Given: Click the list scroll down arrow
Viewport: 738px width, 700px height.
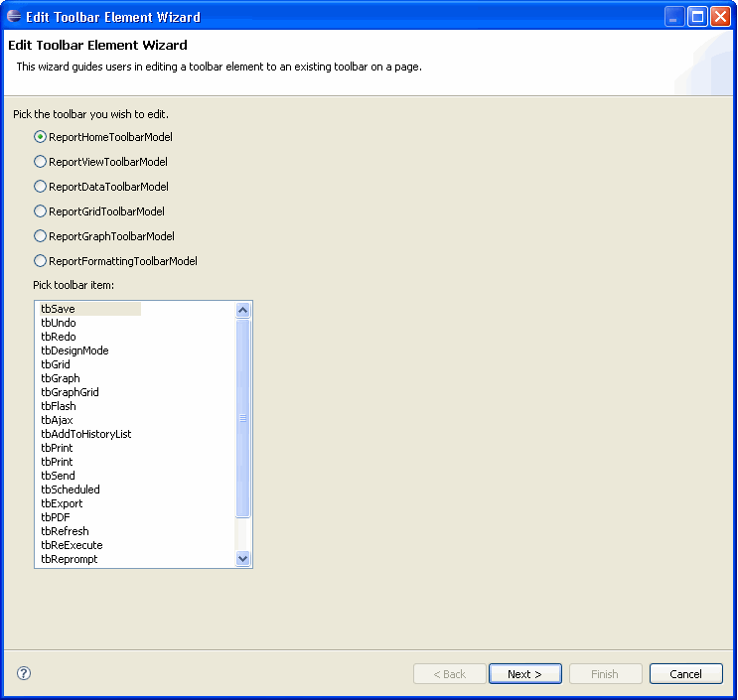Looking at the screenshot, I should 243,558.
